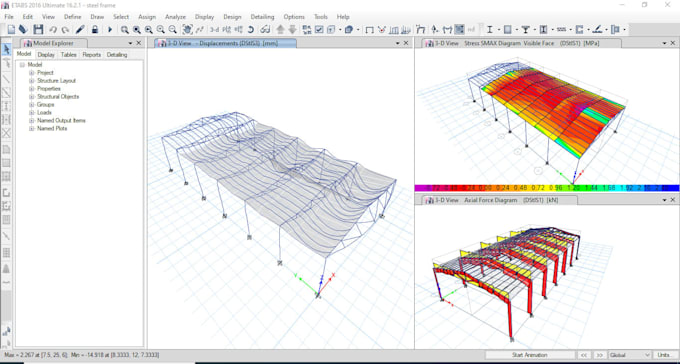This screenshot has height=364, width=680.
Task: Click the X-shaped brace draw tool in sidebar
Action: (7, 133)
